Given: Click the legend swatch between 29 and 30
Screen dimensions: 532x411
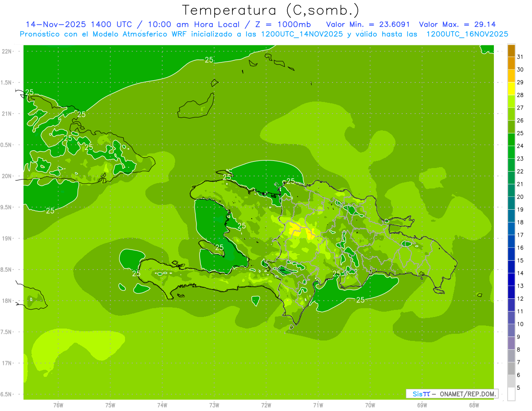Looking at the screenshot, I should click(x=511, y=76).
